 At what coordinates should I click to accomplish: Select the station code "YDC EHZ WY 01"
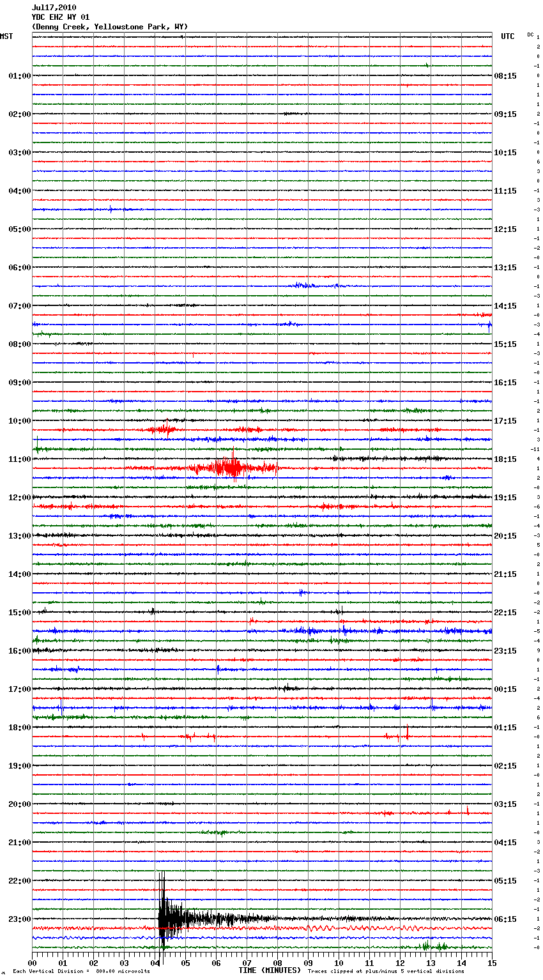coord(61,17)
